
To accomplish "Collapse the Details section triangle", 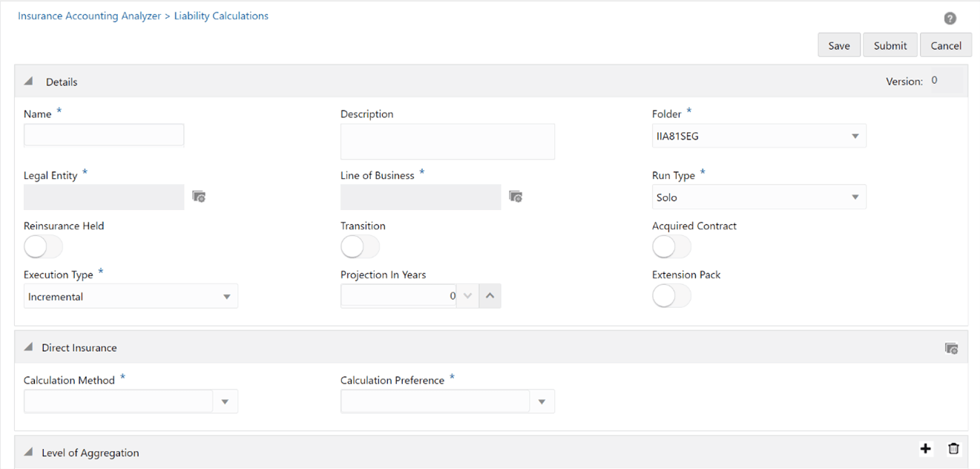I will (28, 81).
